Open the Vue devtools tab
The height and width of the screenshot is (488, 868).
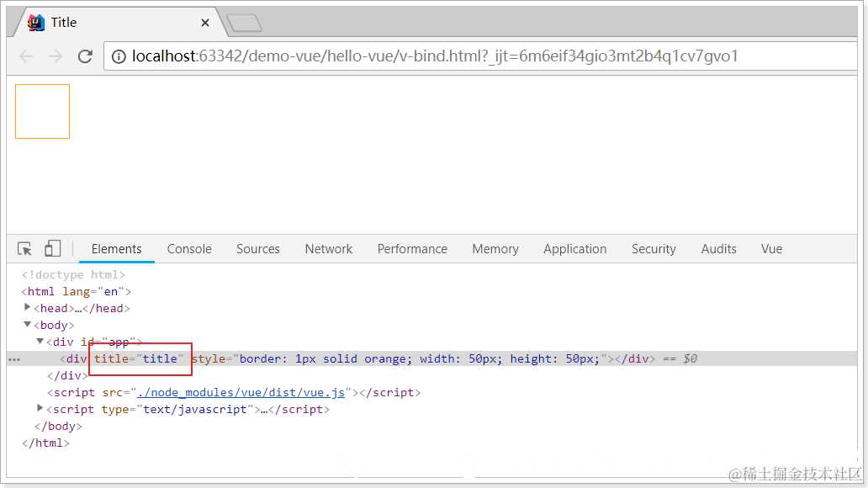coord(771,249)
